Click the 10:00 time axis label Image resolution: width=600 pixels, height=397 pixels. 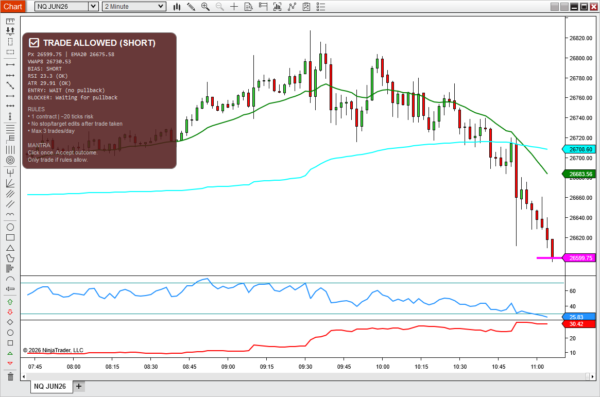[382, 367]
